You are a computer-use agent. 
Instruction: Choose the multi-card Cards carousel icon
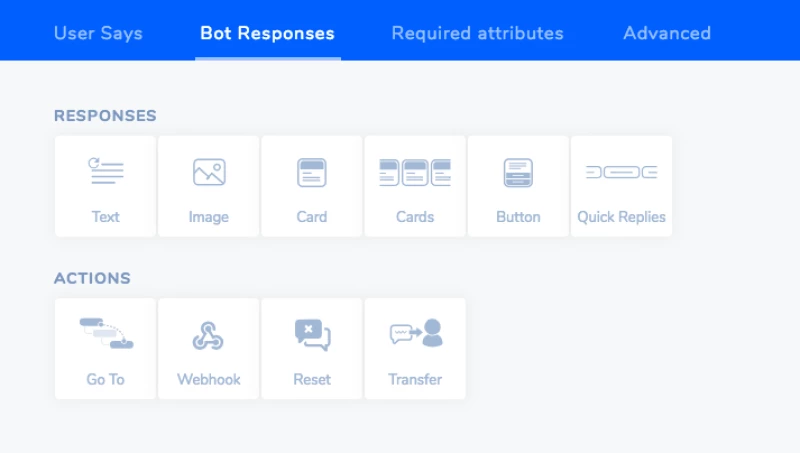coord(415,172)
